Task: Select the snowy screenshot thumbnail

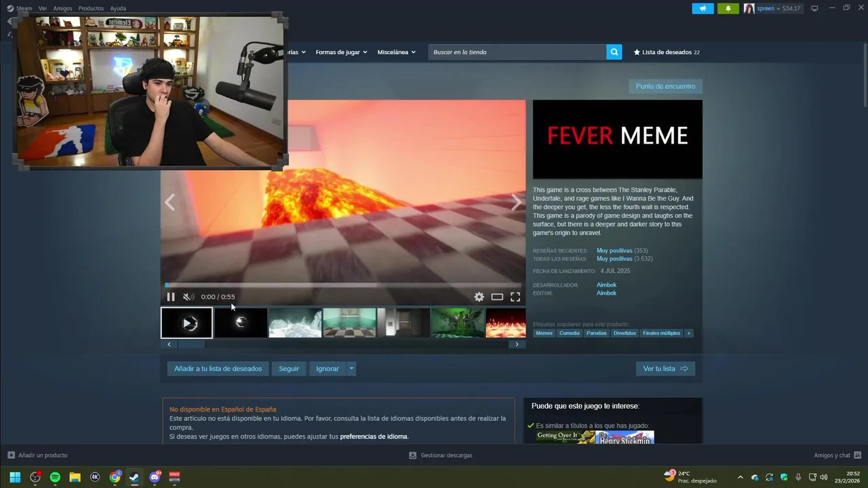Action: [x=295, y=323]
